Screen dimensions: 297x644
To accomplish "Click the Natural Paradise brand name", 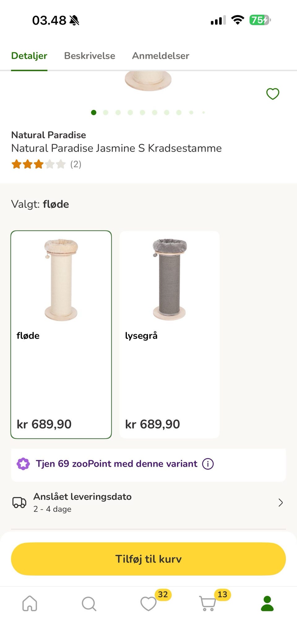I will [x=49, y=135].
